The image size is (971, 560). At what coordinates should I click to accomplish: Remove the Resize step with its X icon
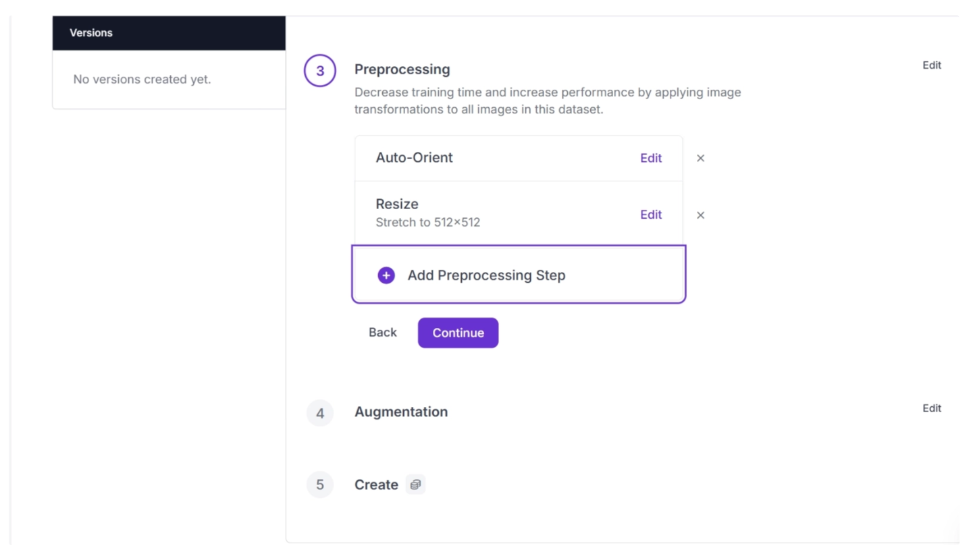tap(700, 215)
